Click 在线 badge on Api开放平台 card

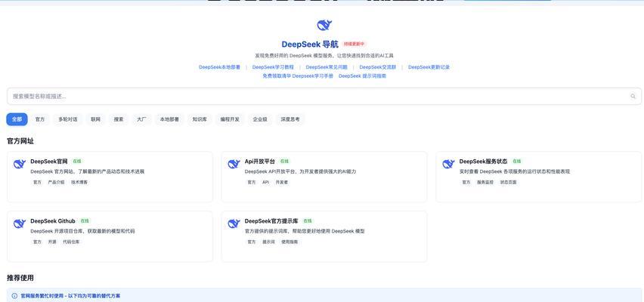pyautogui.click(x=285, y=162)
